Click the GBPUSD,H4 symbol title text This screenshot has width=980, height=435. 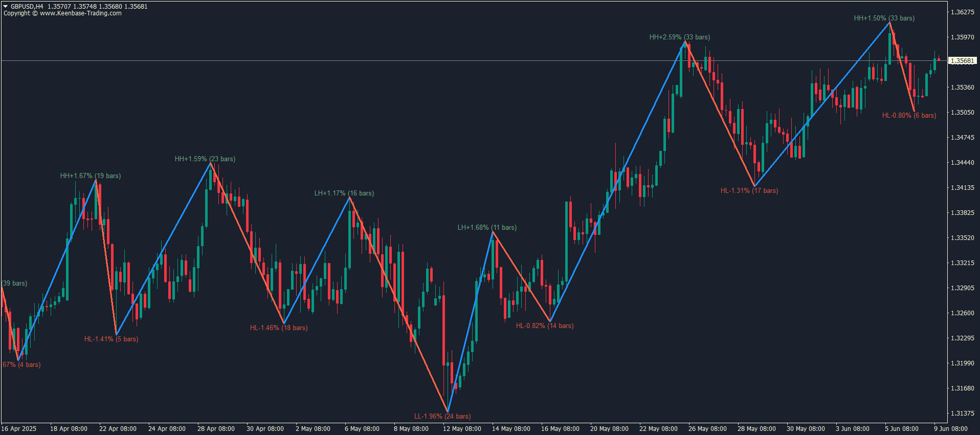pos(27,7)
